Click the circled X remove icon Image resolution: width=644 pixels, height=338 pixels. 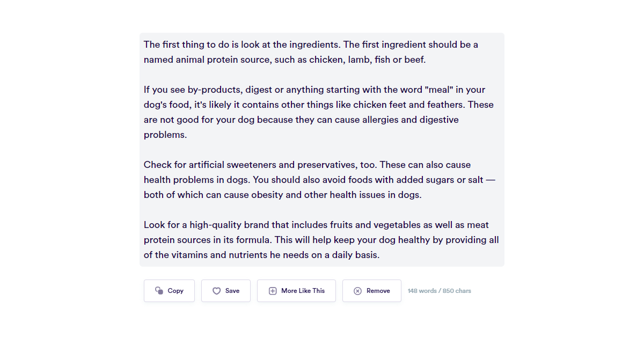tap(357, 291)
